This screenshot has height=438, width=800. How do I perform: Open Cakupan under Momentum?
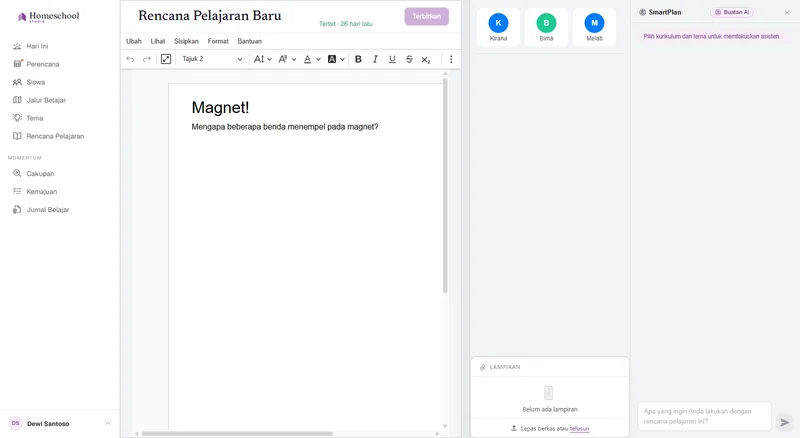[40, 174]
